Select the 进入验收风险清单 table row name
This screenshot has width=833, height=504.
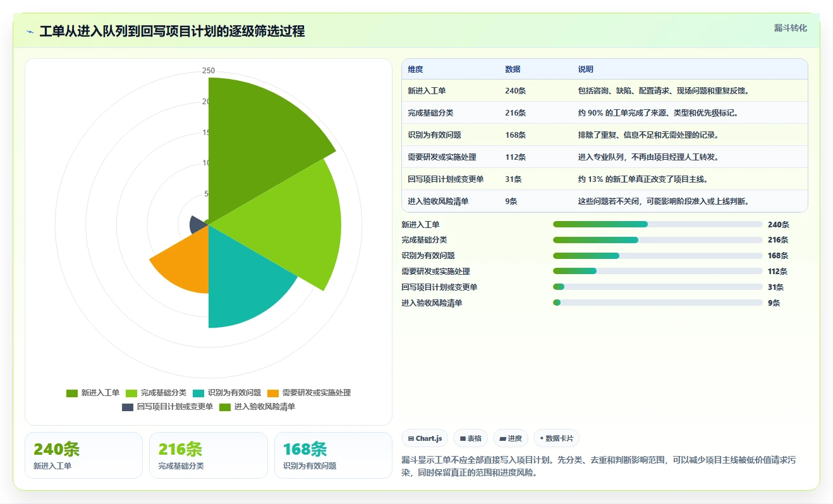point(438,201)
